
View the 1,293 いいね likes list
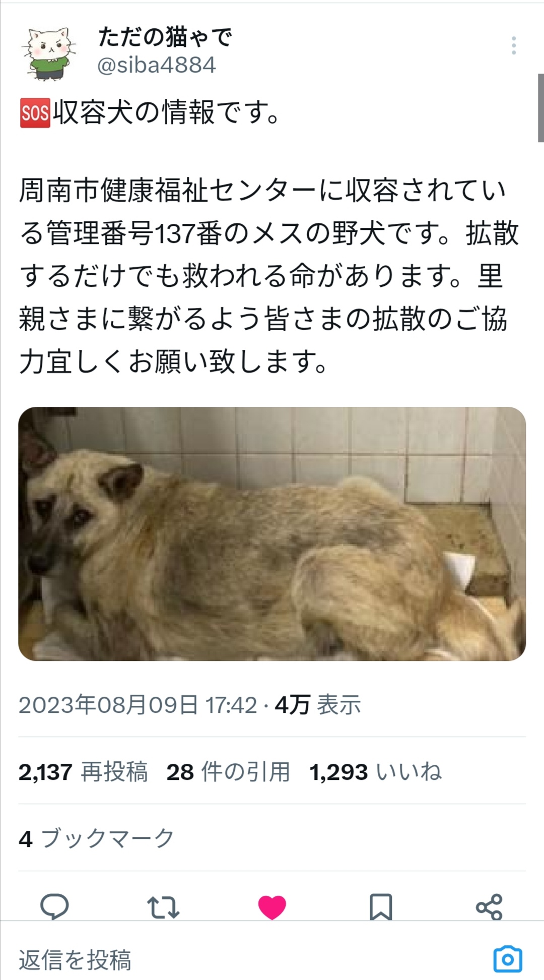click(376, 772)
